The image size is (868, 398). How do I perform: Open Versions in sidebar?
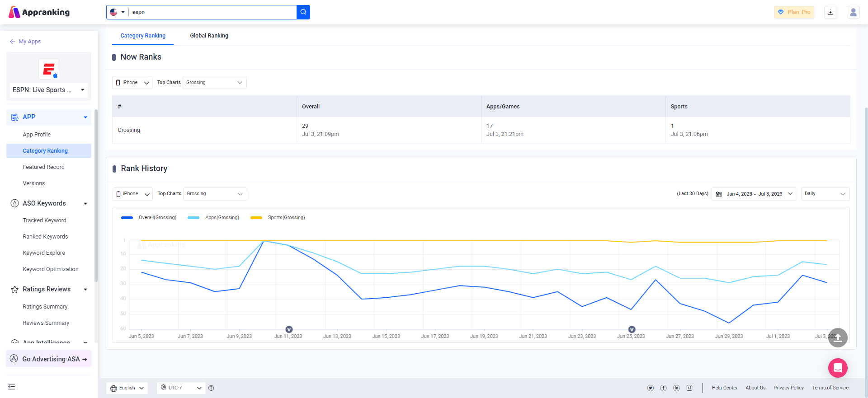[34, 183]
